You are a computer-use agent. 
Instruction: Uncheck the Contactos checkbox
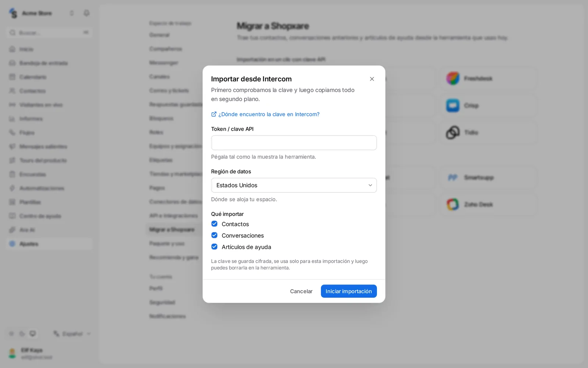coord(215,224)
